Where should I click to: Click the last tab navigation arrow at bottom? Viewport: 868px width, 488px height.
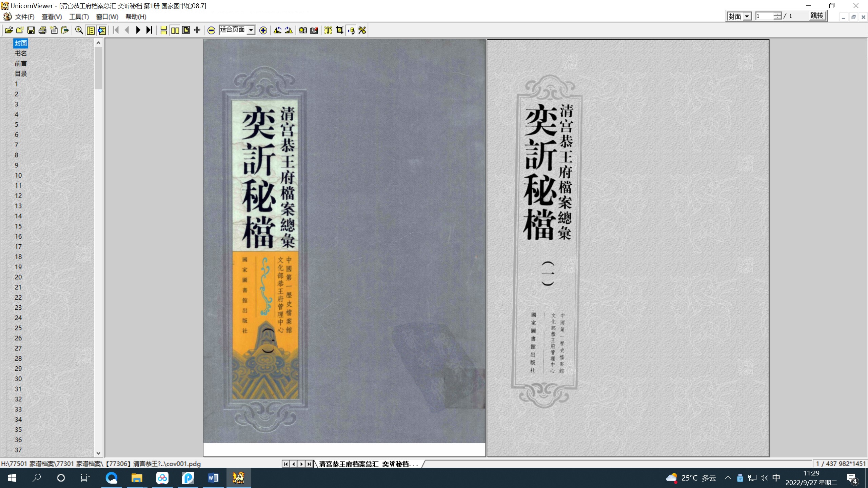click(309, 464)
